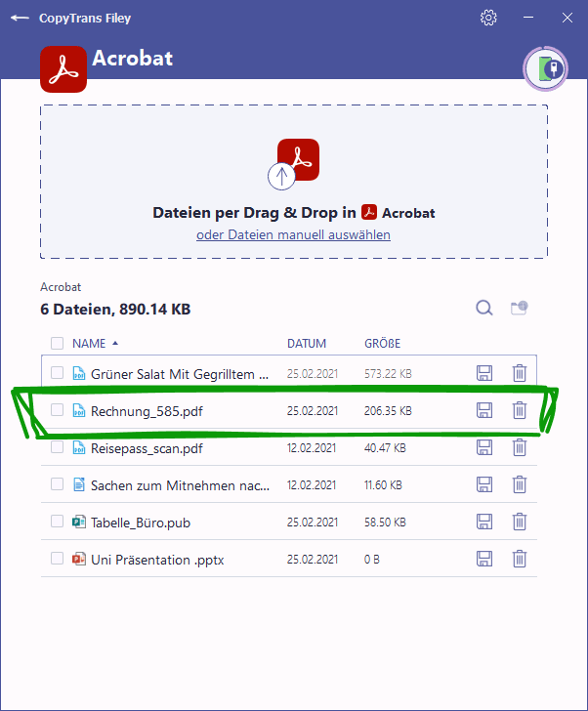Click the 11.60 KB size value
Image resolution: width=588 pixels, height=711 pixels.
(383, 485)
